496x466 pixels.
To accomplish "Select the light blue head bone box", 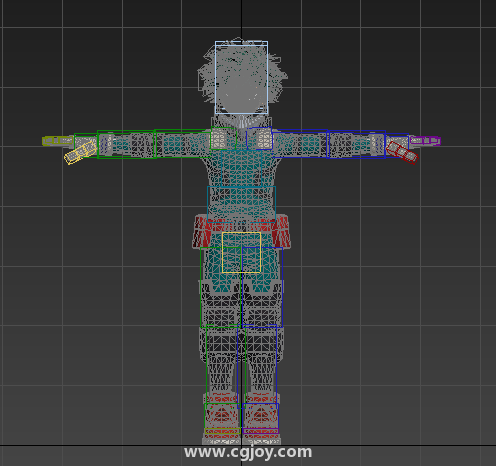I will coord(241,77).
